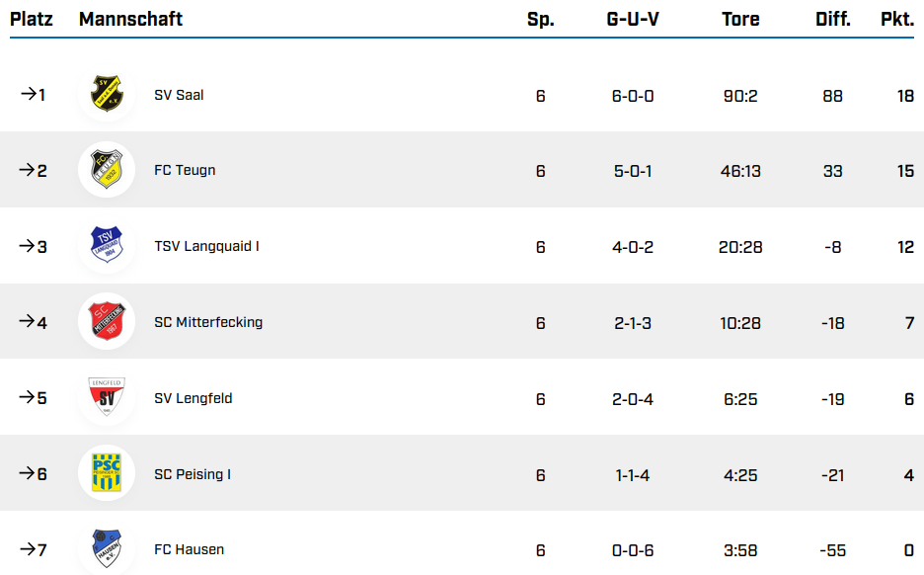Open the SV Saal team page
This screenshot has width=924, height=575.
pos(179,96)
